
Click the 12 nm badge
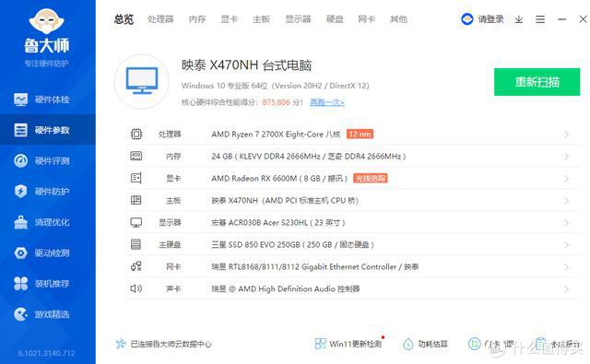point(360,135)
